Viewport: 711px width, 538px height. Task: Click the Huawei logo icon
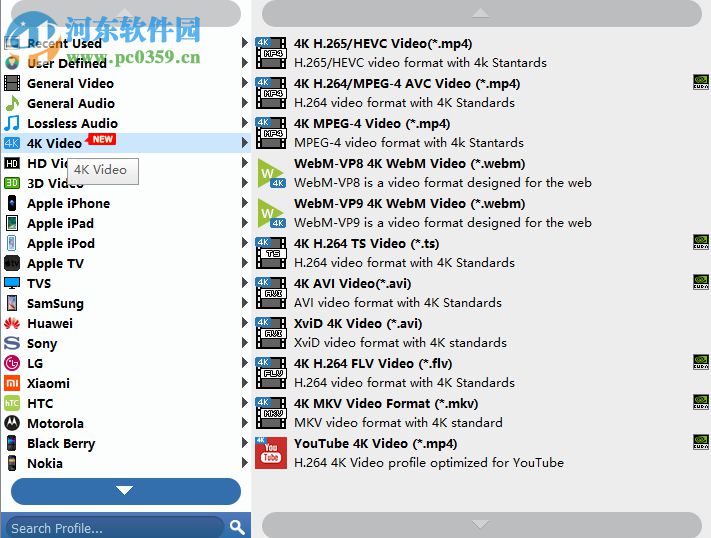pos(12,323)
